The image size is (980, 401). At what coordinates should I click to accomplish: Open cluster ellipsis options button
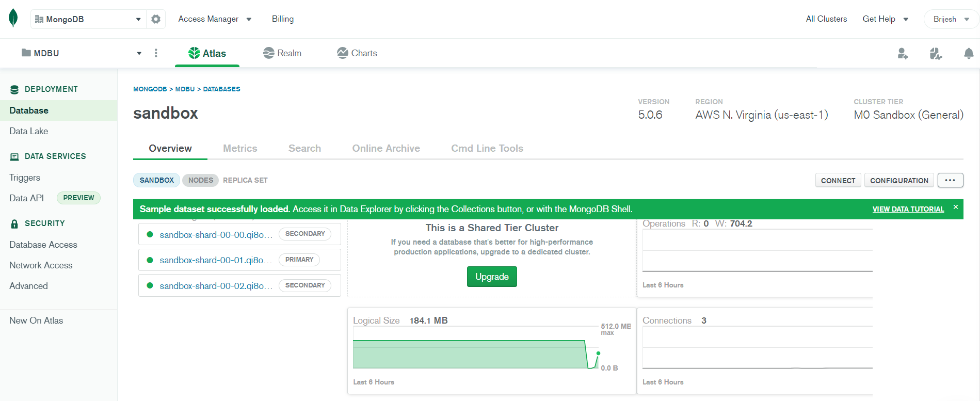click(950, 180)
